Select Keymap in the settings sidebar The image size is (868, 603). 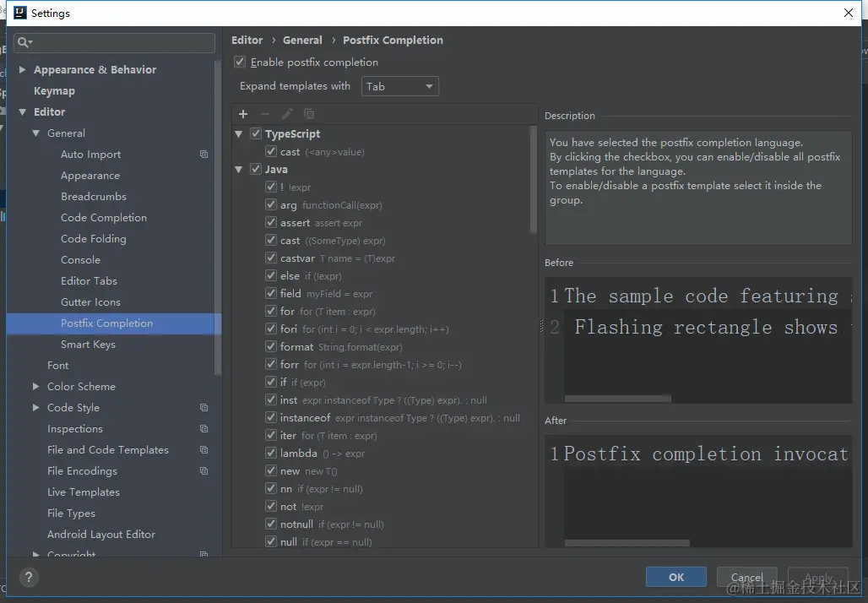pos(53,90)
